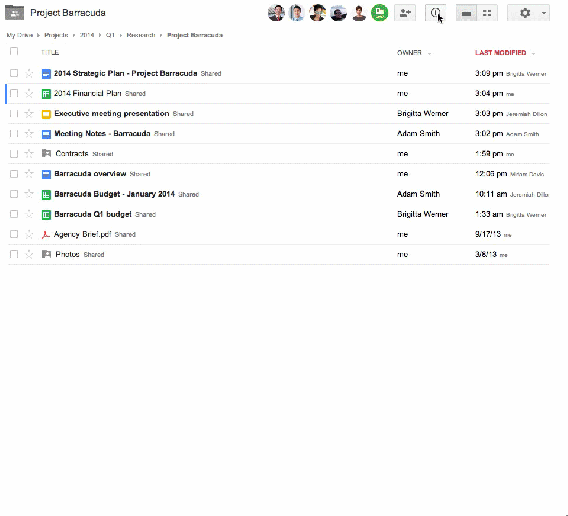
Task: Star the Executive meeting presentation
Action: pos(29,114)
